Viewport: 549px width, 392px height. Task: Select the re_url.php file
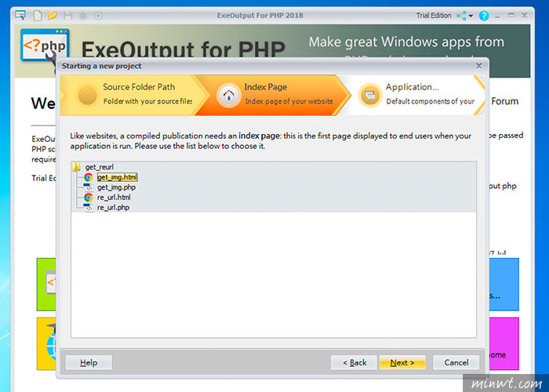coord(113,208)
